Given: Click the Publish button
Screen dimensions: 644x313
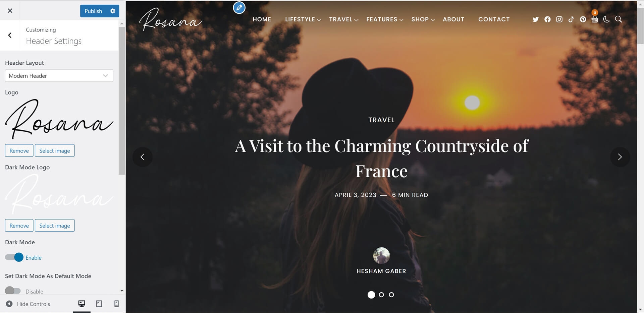Looking at the screenshot, I should pyautogui.click(x=93, y=11).
